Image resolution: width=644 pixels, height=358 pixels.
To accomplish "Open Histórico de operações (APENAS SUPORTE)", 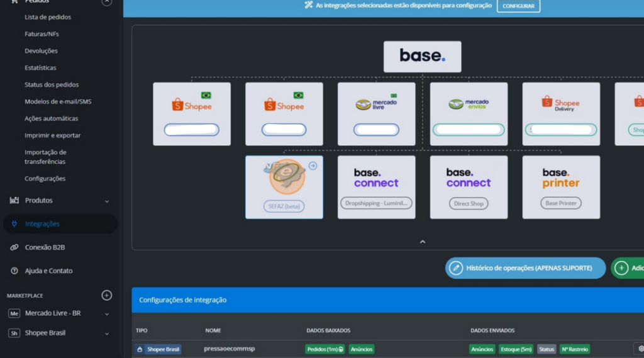I will tap(525, 268).
